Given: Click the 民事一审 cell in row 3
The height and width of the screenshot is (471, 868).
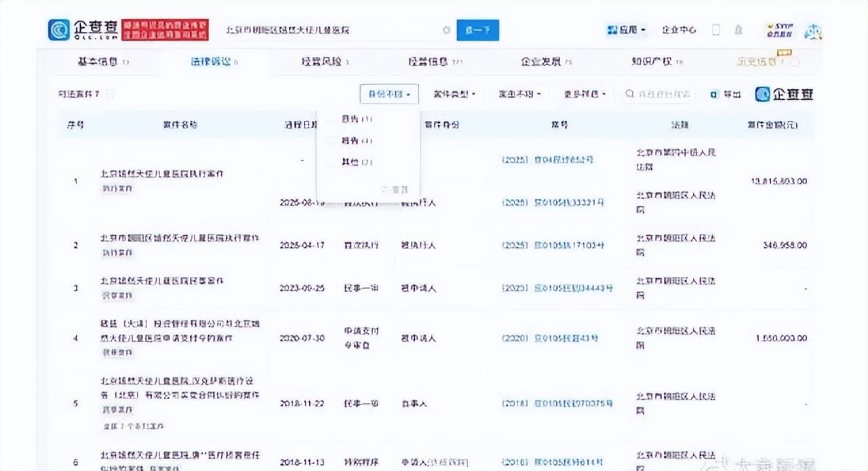Looking at the screenshot, I should [x=361, y=288].
